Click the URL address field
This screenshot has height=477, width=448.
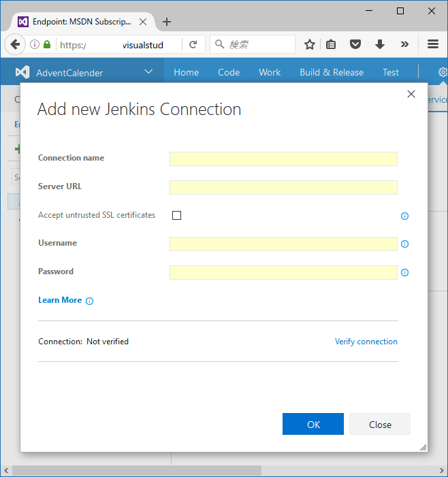(x=118, y=45)
